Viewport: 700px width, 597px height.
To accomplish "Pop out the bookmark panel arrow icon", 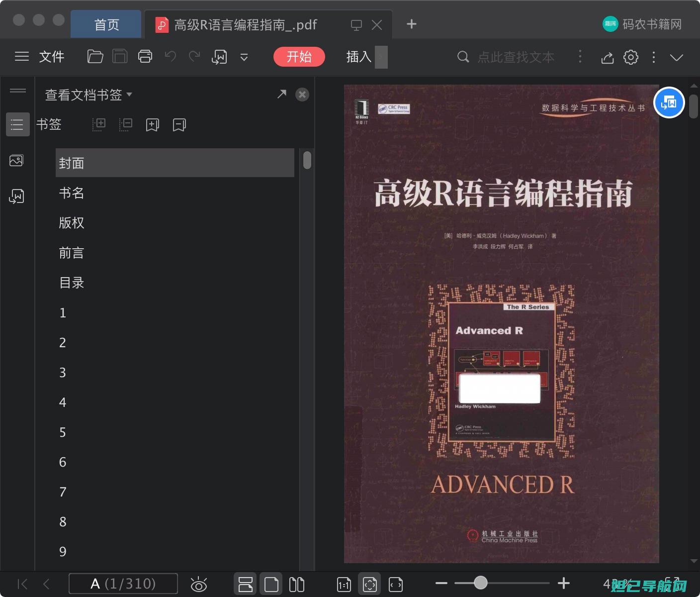I will tap(282, 94).
